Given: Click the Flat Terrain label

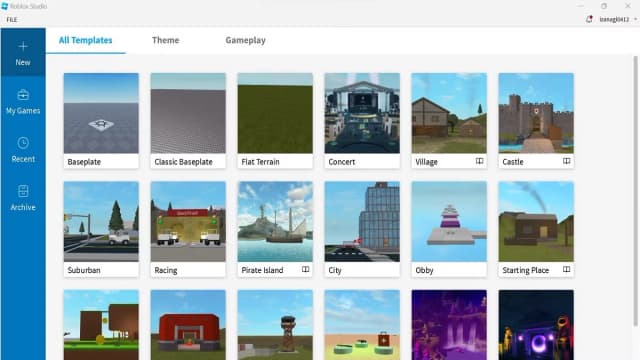Looking at the screenshot, I should coord(260,162).
